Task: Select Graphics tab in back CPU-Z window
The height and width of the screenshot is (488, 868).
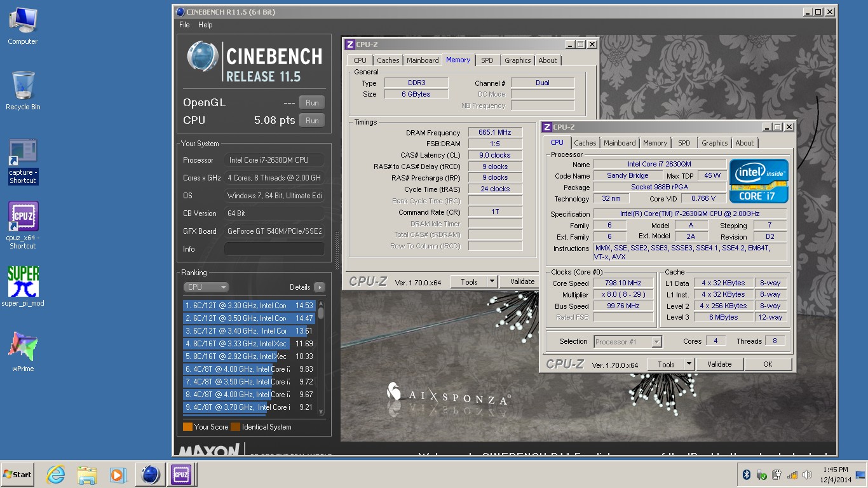Action: coord(518,60)
